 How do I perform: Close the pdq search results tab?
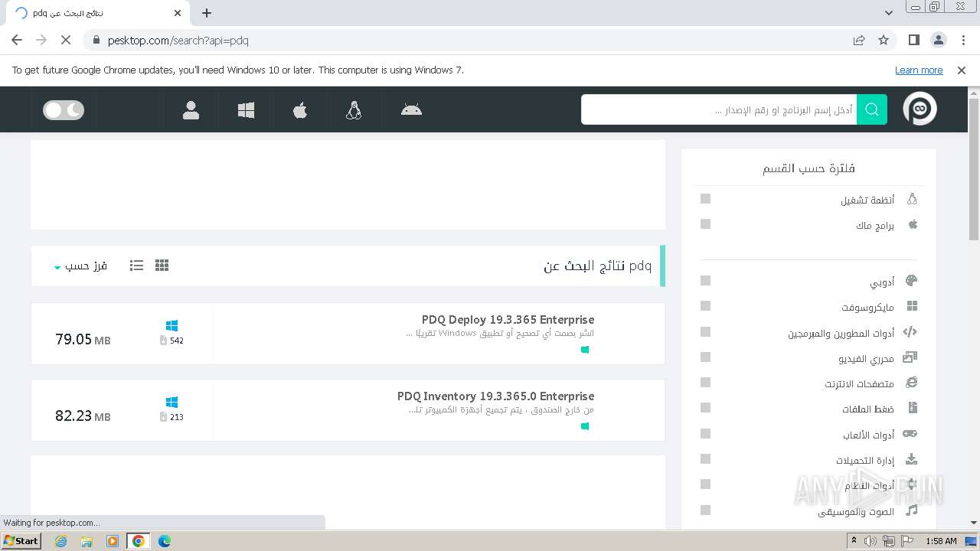[x=178, y=13]
